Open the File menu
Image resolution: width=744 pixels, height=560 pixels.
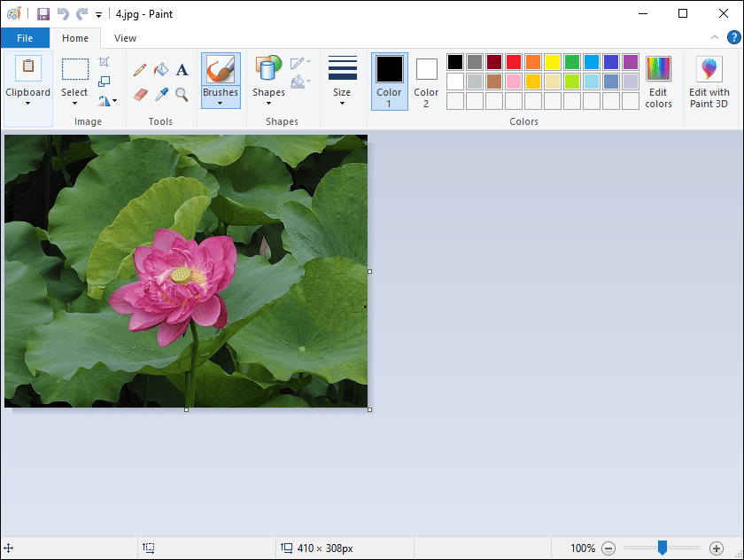(x=26, y=38)
